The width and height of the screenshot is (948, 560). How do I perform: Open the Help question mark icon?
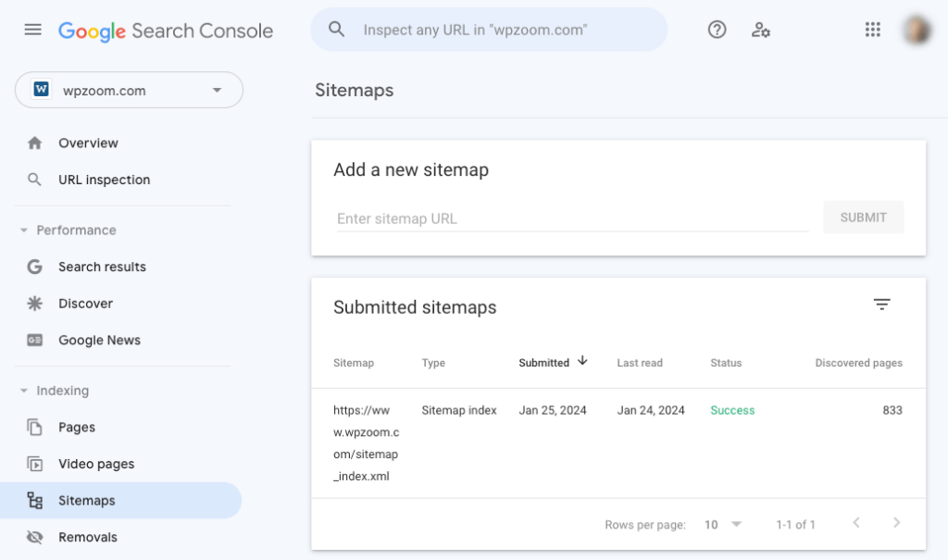(717, 29)
